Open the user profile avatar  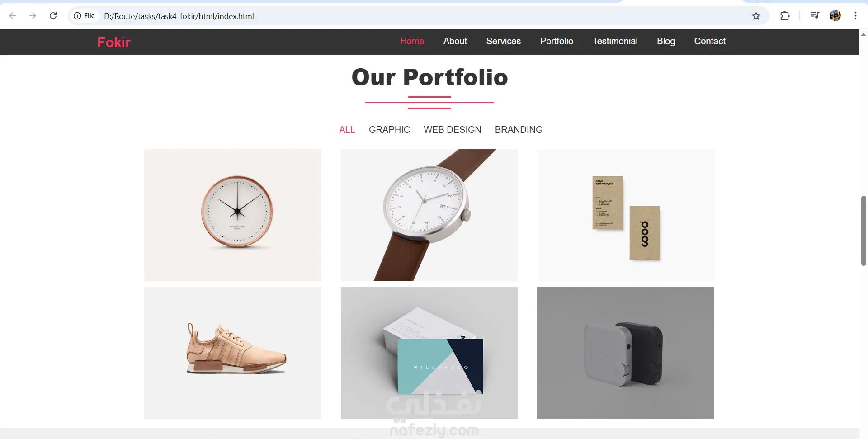click(x=835, y=16)
